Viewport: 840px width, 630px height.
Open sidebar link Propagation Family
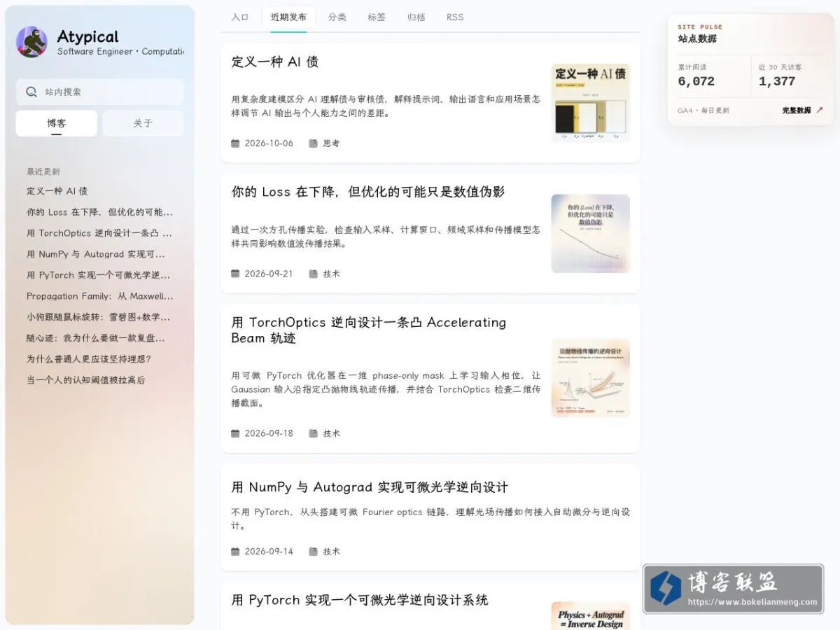tap(100, 296)
